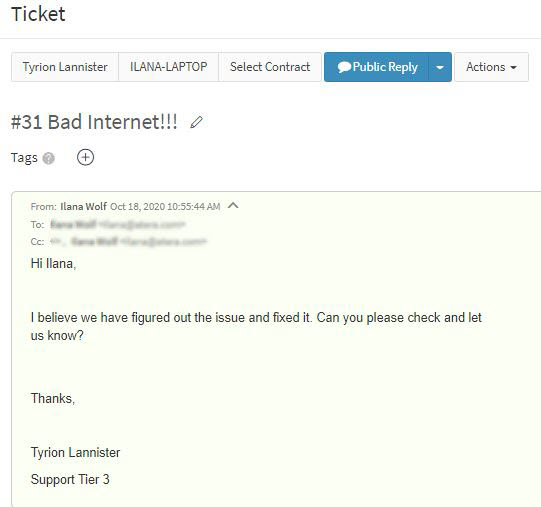Open the Tags help question mark
This screenshot has width=541, height=507.
pos(49,158)
